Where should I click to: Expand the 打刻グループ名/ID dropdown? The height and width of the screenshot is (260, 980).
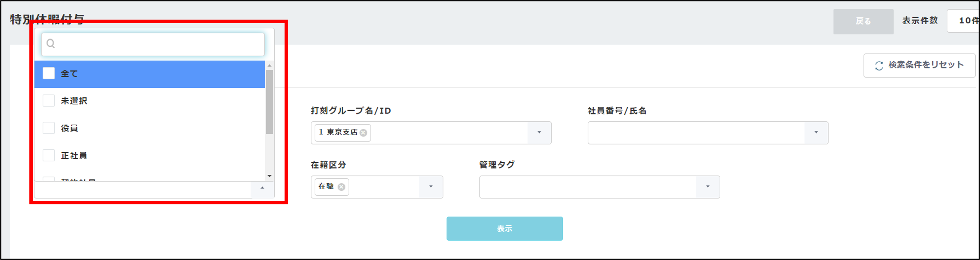pos(539,133)
